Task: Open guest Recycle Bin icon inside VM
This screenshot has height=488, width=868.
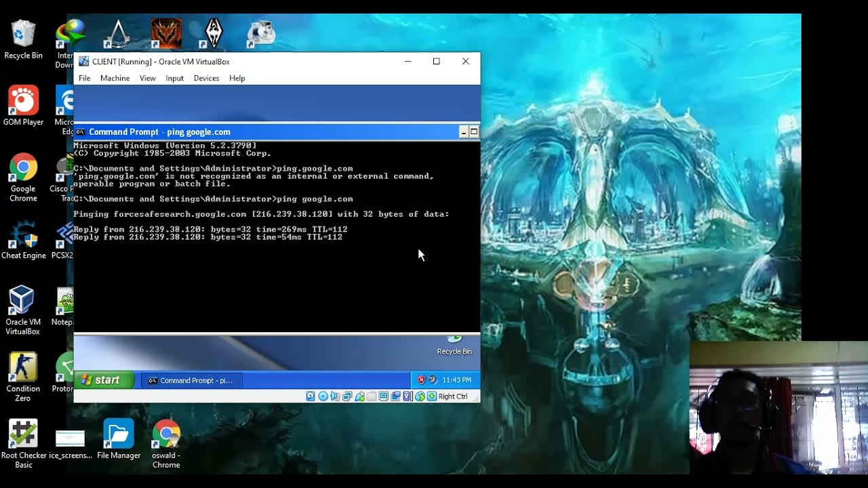Action: (454, 345)
